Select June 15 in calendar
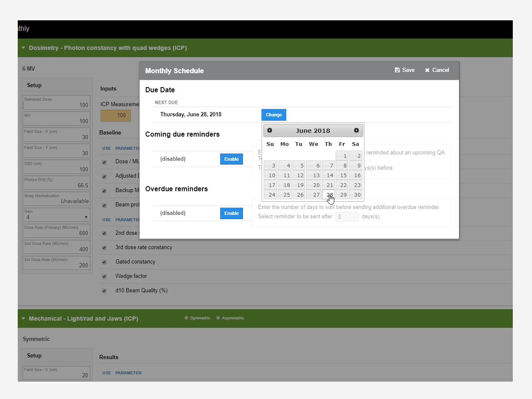This screenshot has height=399, width=532. pyautogui.click(x=342, y=175)
